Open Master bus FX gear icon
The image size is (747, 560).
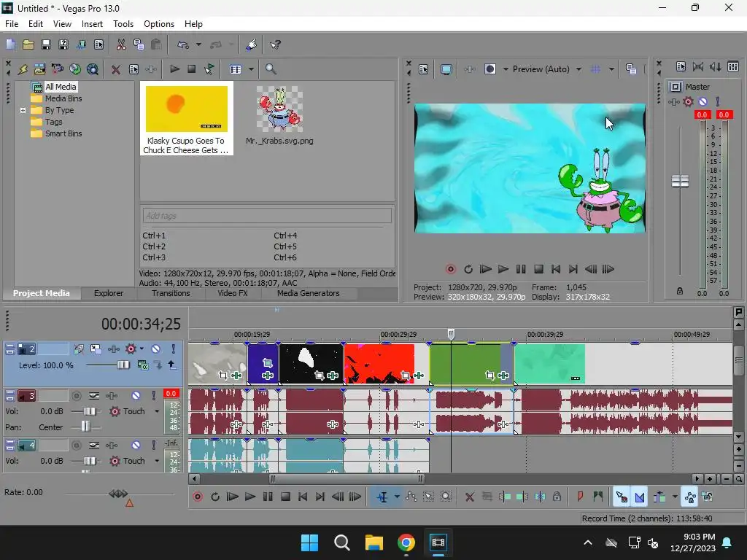[x=688, y=101]
